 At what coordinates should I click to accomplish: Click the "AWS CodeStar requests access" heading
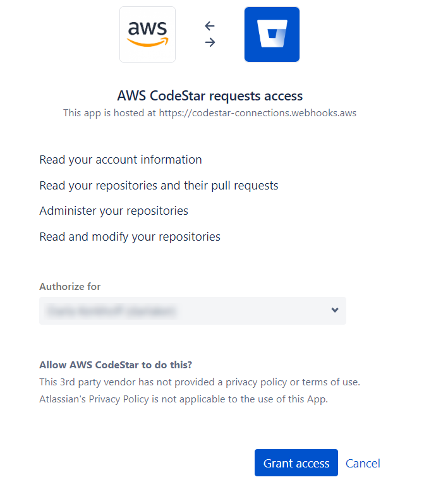tap(210, 96)
